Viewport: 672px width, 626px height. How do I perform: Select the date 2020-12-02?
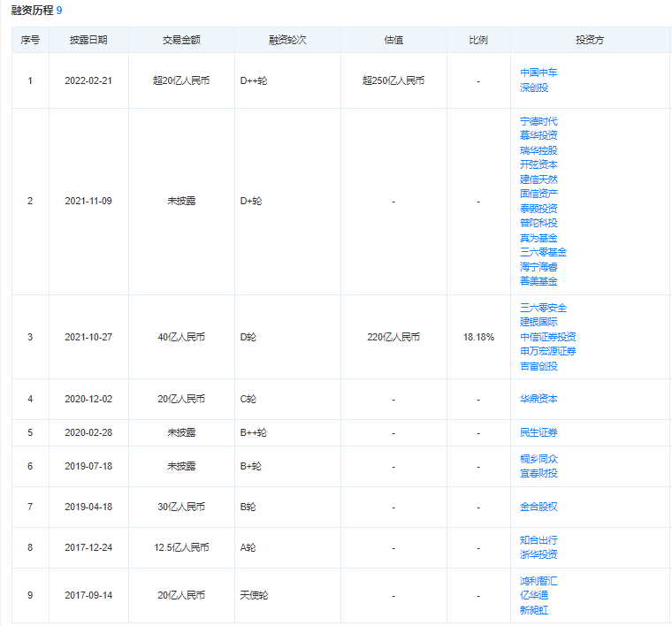click(88, 399)
